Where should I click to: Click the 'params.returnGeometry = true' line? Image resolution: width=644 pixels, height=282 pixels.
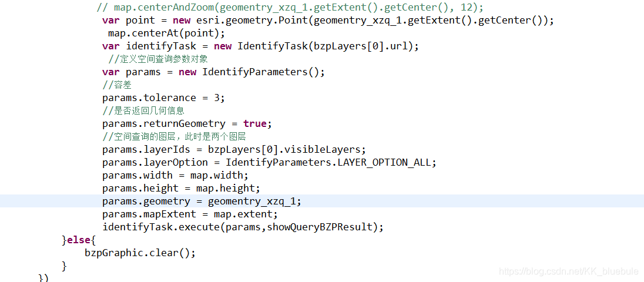point(187,124)
